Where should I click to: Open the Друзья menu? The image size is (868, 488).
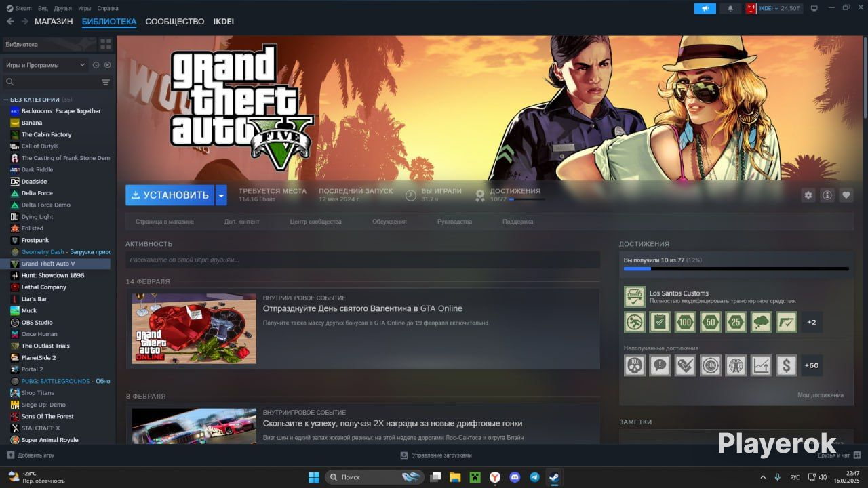coord(63,8)
